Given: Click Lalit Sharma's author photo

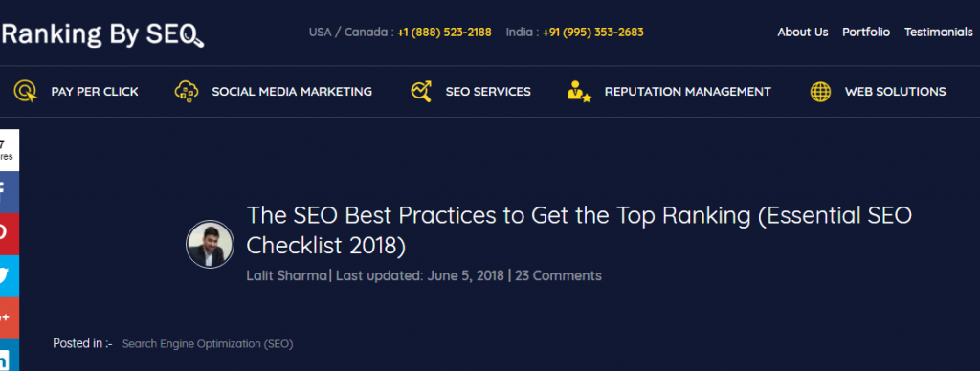Looking at the screenshot, I should (210, 244).
